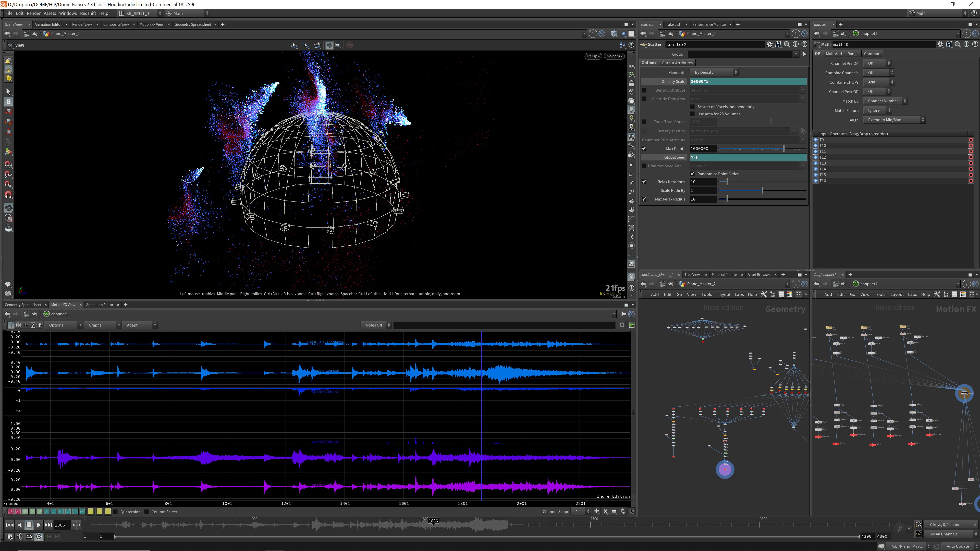
Task: Open the No cam camera dropdown
Action: click(x=614, y=56)
